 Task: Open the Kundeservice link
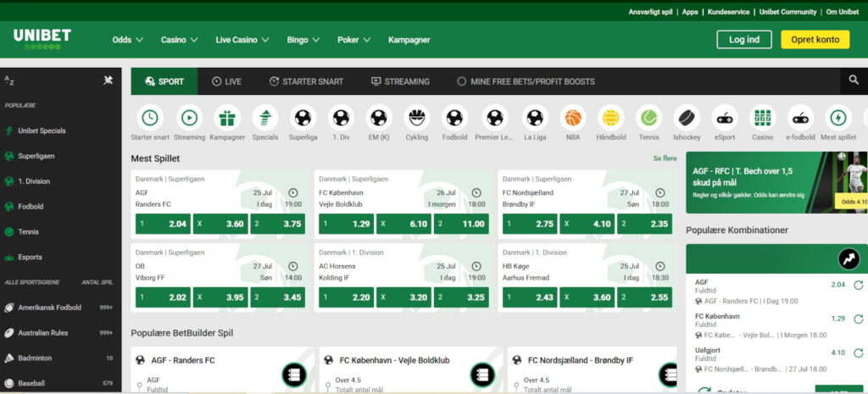click(728, 12)
